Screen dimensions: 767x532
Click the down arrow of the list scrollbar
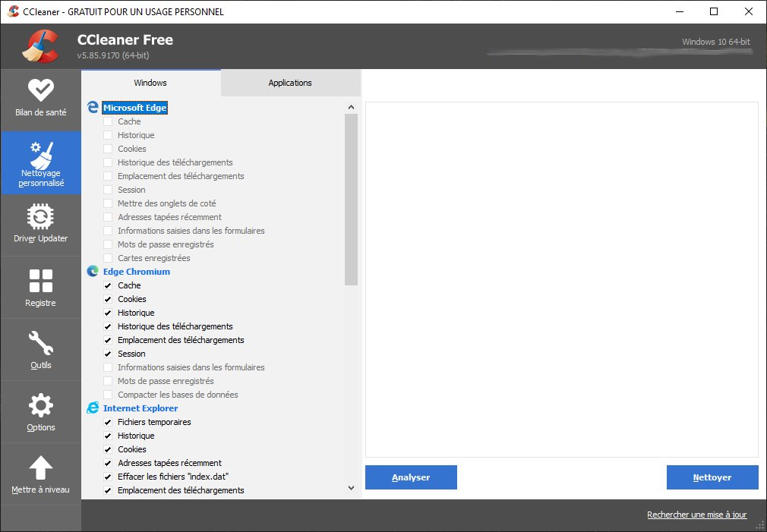pos(351,487)
